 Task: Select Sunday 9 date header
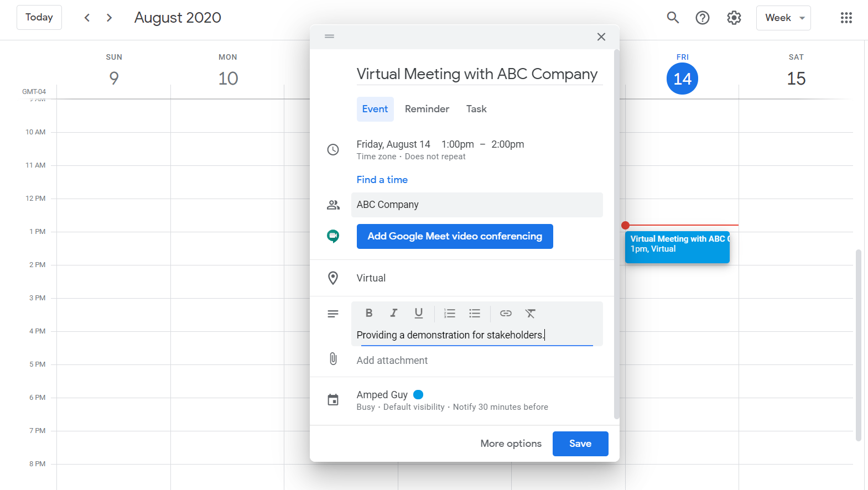[114, 79]
